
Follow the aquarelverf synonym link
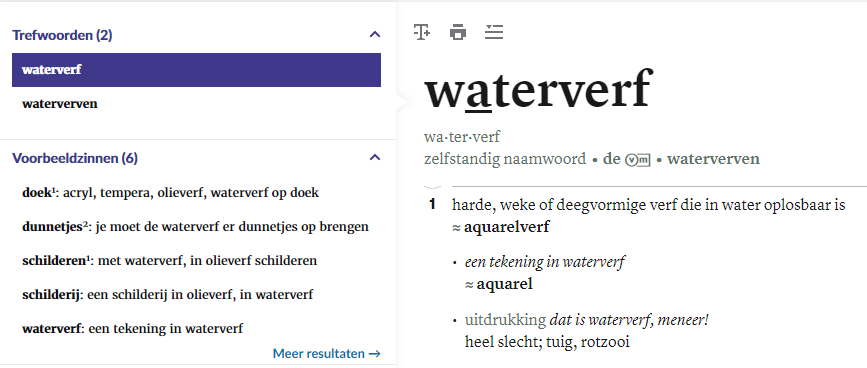(x=506, y=227)
